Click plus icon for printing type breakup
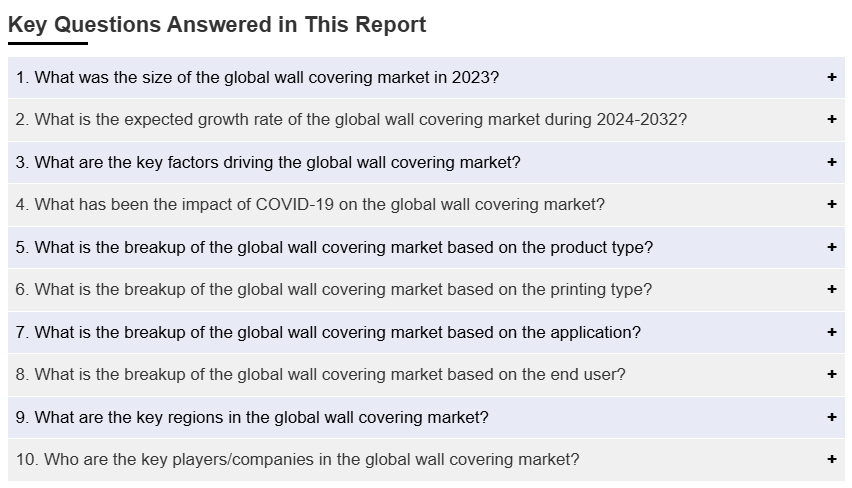 [x=831, y=289]
